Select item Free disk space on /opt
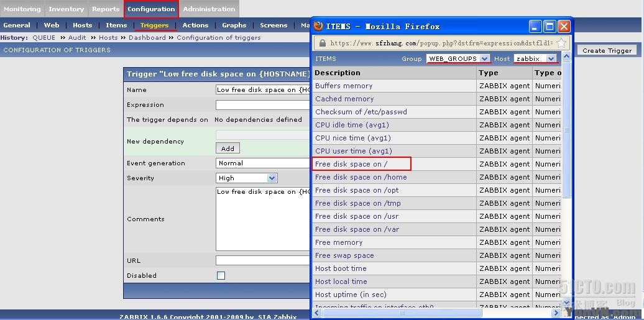644x320 pixels. [x=357, y=190]
